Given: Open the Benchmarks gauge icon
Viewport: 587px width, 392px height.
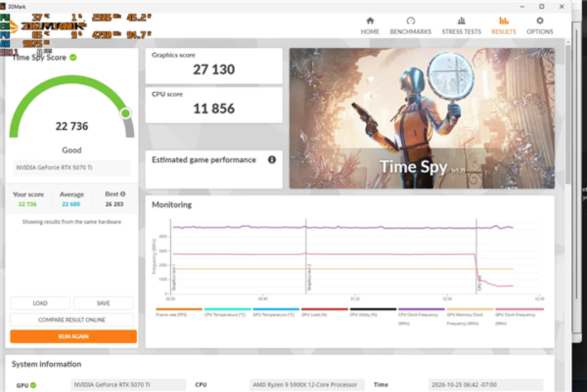Looking at the screenshot, I should [411, 21].
